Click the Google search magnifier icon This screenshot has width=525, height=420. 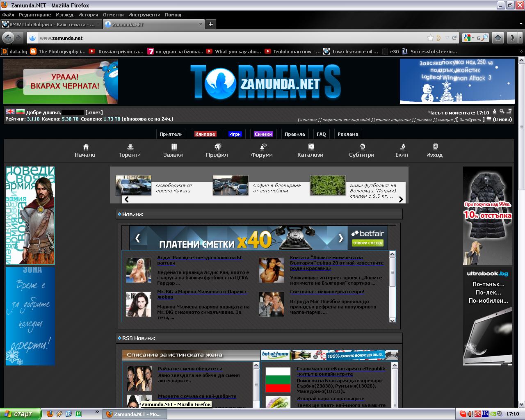coord(484,38)
